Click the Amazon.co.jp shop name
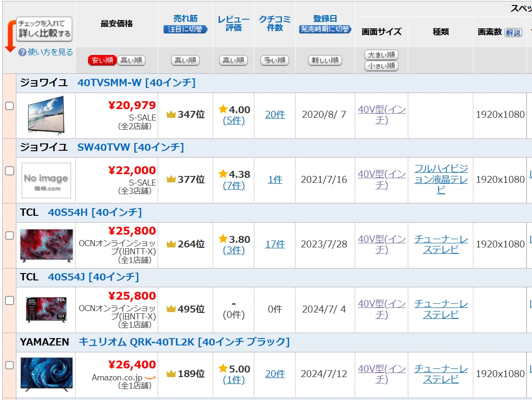The height and width of the screenshot is (400, 532). point(117,378)
